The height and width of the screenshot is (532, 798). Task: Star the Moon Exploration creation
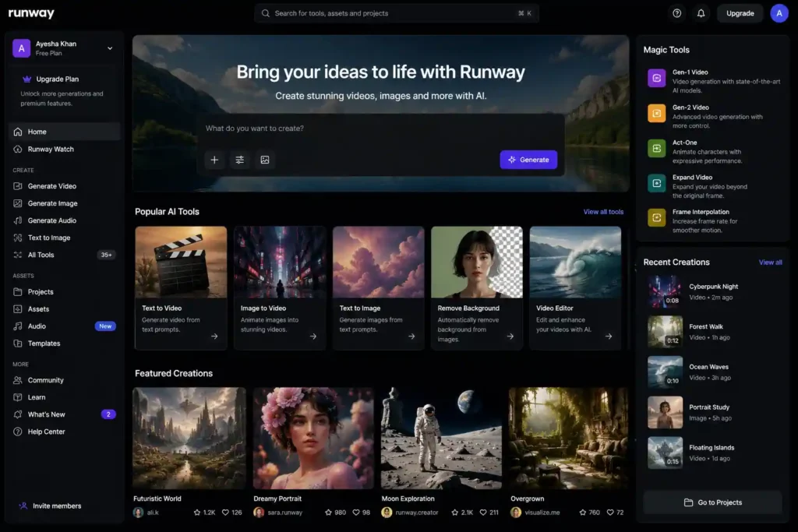(454, 513)
